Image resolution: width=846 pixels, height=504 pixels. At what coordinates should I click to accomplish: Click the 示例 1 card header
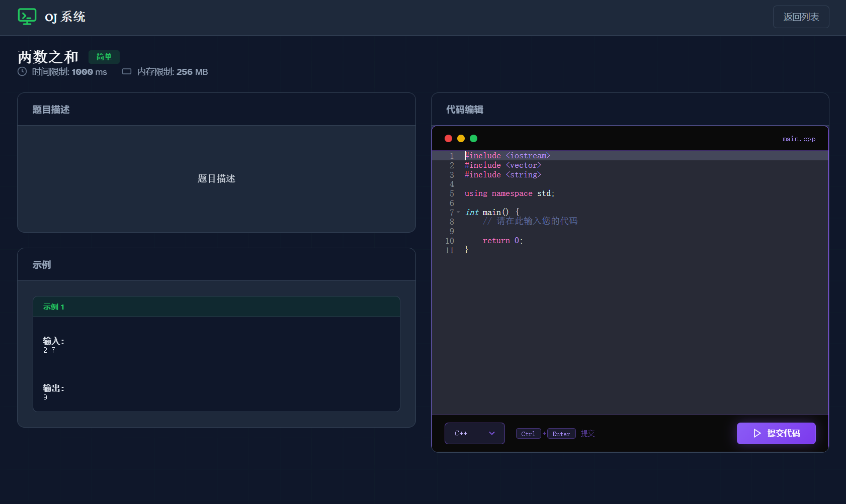coord(216,307)
